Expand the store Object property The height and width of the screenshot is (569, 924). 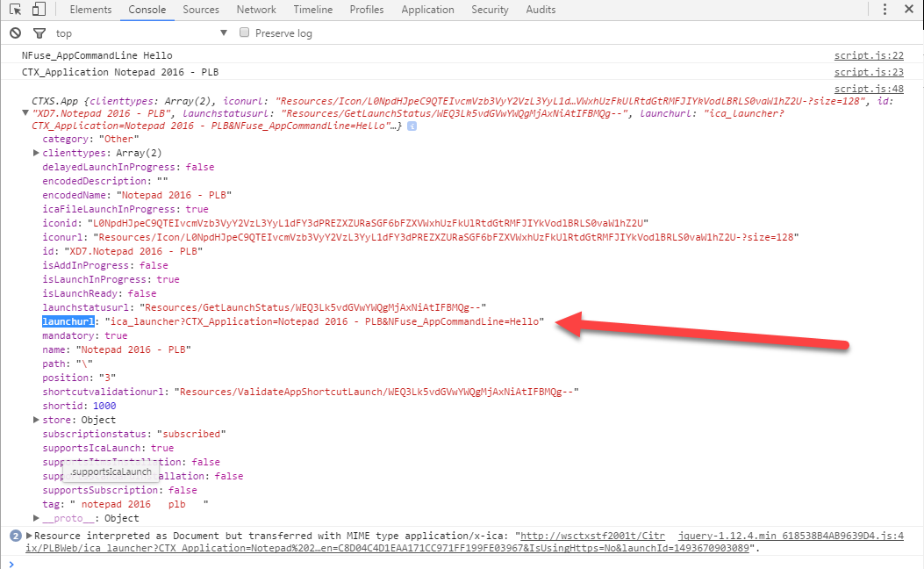coord(36,420)
